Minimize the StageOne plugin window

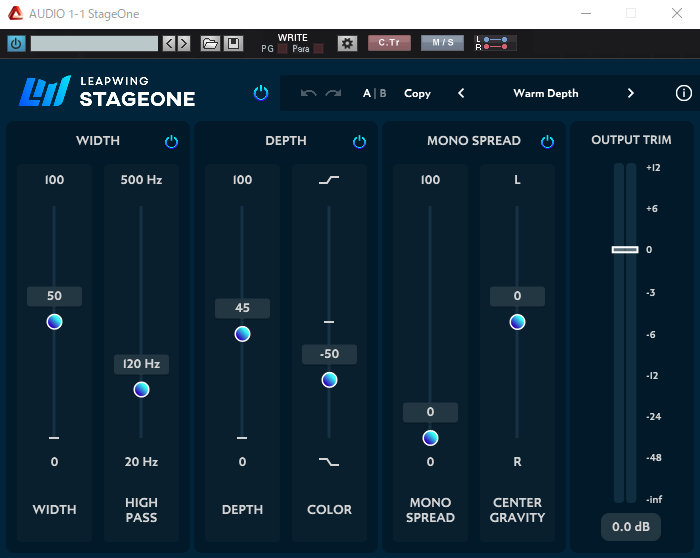[586, 13]
